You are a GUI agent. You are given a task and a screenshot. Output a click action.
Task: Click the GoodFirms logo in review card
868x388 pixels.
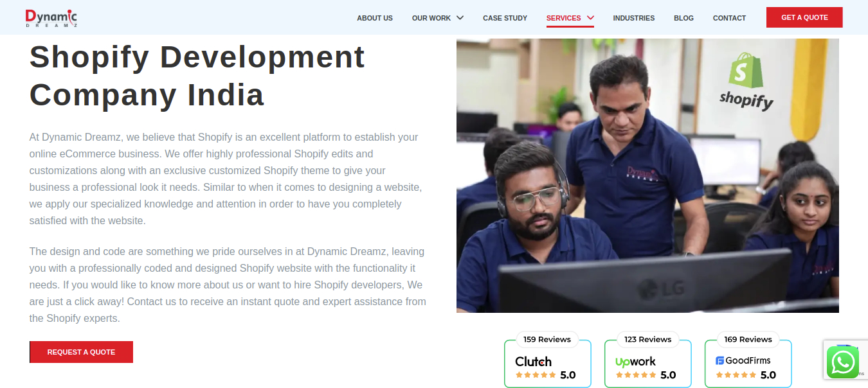point(743,360)
